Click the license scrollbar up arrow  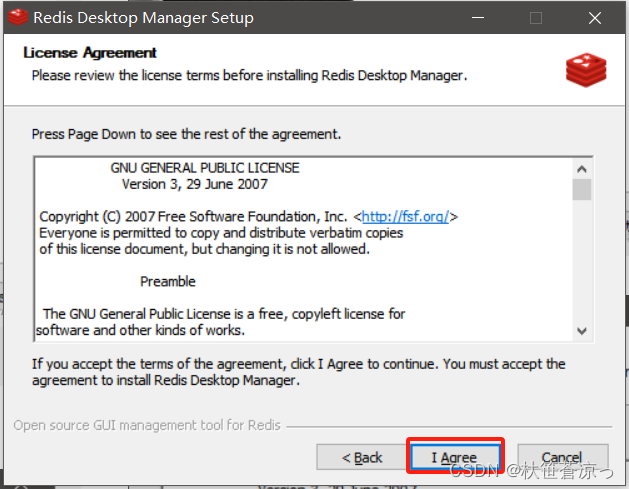point(582,169)
